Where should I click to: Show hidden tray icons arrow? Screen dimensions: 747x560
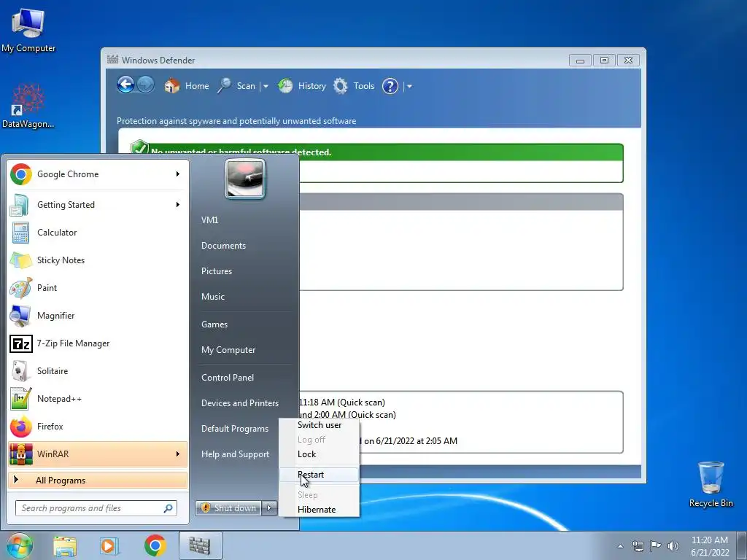click(620, 546)
